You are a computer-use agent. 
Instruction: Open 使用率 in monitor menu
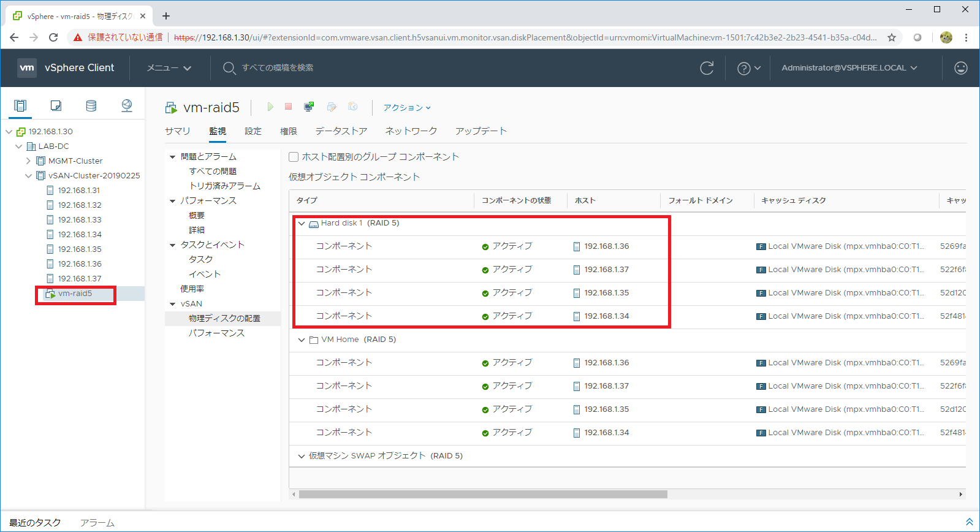coord(192,289)
